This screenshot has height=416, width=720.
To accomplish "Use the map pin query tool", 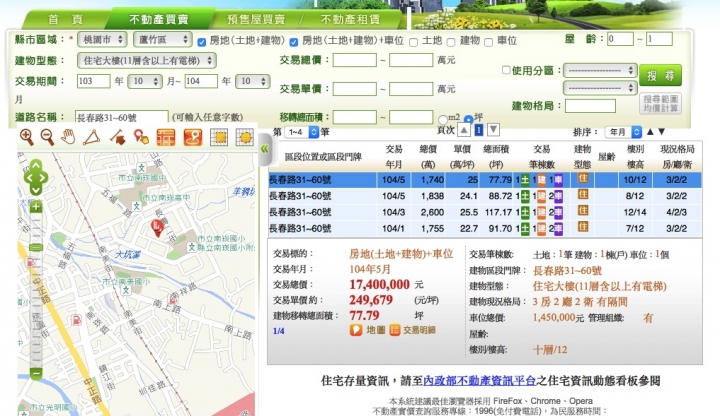I will 141,137.
